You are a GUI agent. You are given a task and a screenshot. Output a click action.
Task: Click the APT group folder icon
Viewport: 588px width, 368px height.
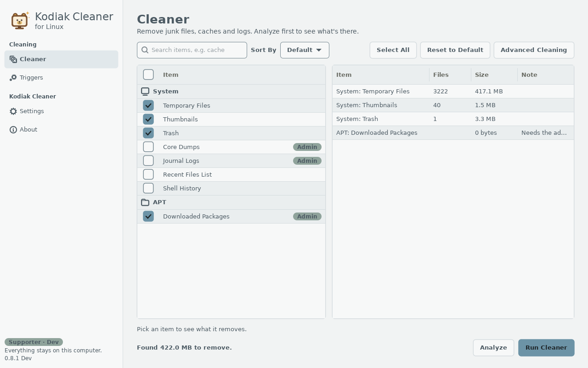coord(145,202)
